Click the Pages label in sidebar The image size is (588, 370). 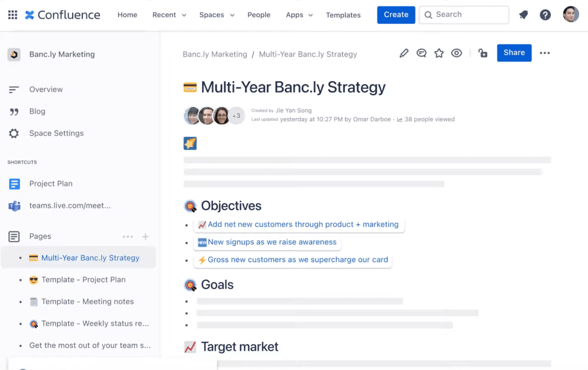(40, 236)
